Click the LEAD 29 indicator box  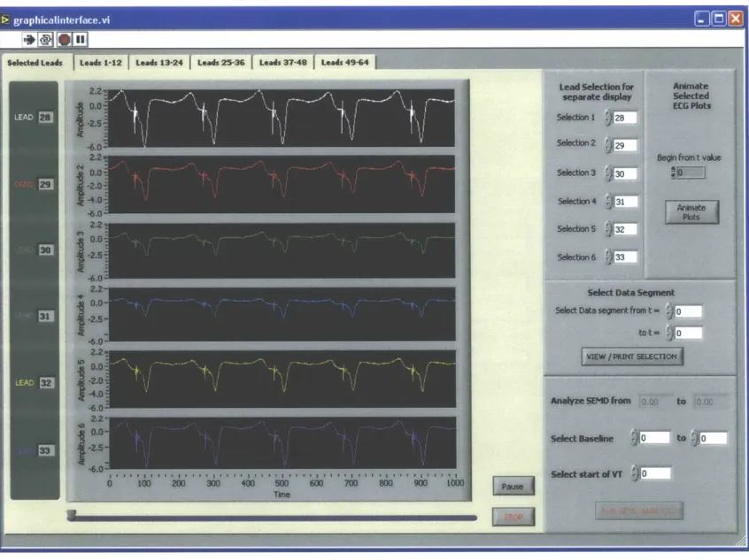click(45, 185)
